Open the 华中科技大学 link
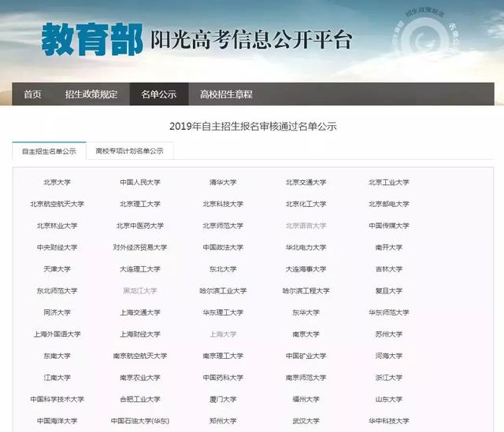This screenshot has height=432, width=504. click(x=388, y=420)
